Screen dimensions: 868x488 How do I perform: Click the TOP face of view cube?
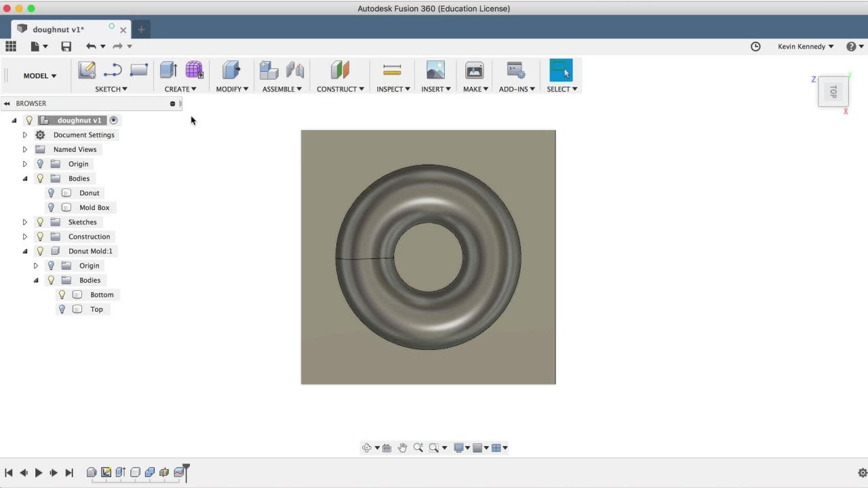click(x=833, y=91)
